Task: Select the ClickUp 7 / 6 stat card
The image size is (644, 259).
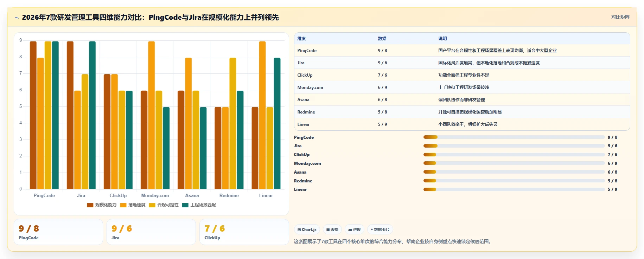Action: pos(244,232)
